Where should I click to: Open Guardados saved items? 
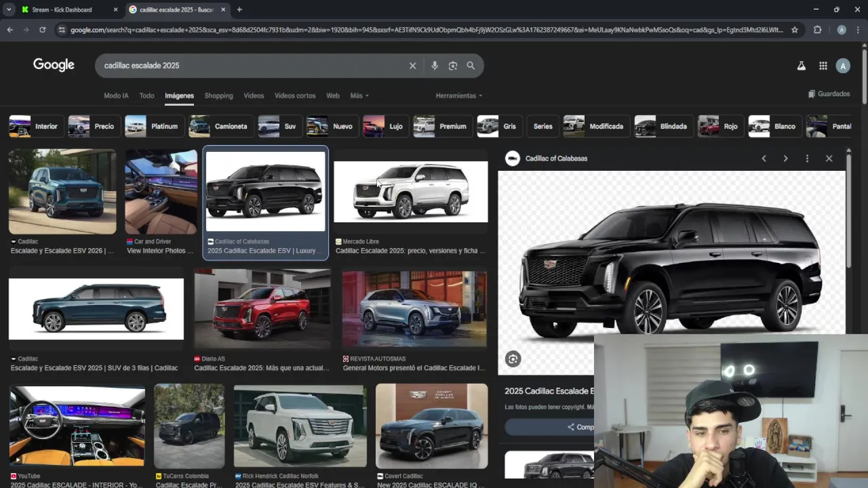click(829, 94)
